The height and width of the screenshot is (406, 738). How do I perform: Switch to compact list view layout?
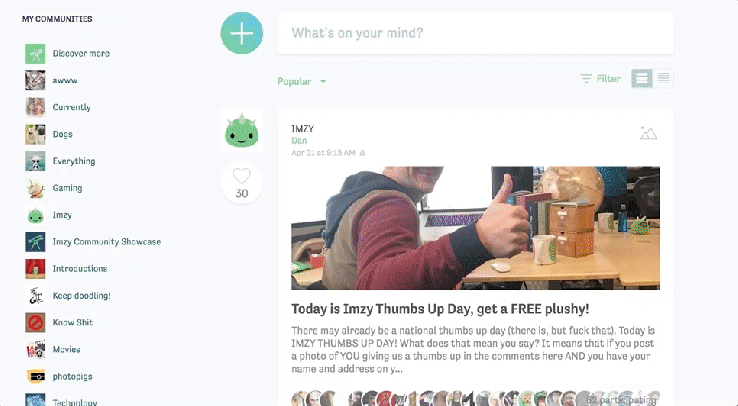[x=663, y=79]
